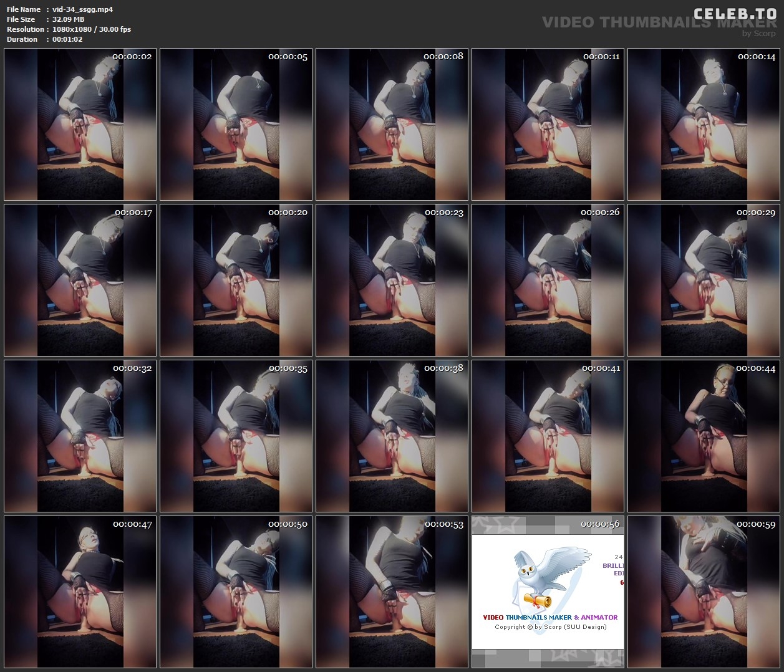Viewport: 784px width, 672px height.
Task: Open the thumbnail at 00:00:44
Action: point(704,436)
